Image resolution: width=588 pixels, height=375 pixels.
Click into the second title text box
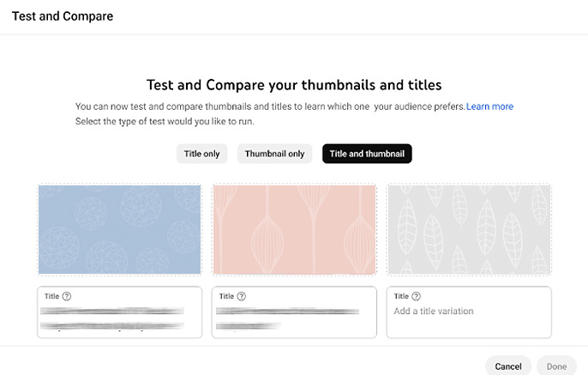click(x=294, y=312)
